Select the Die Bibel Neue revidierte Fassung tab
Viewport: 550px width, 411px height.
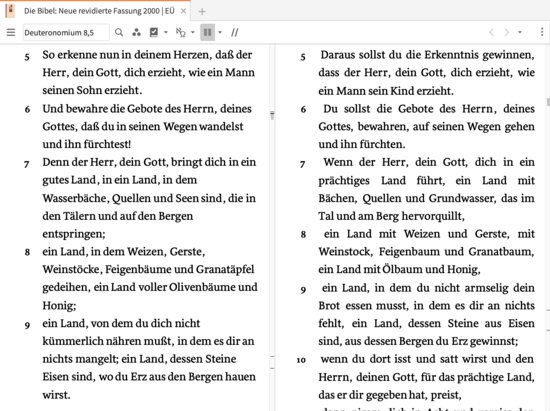click(99, 11)
